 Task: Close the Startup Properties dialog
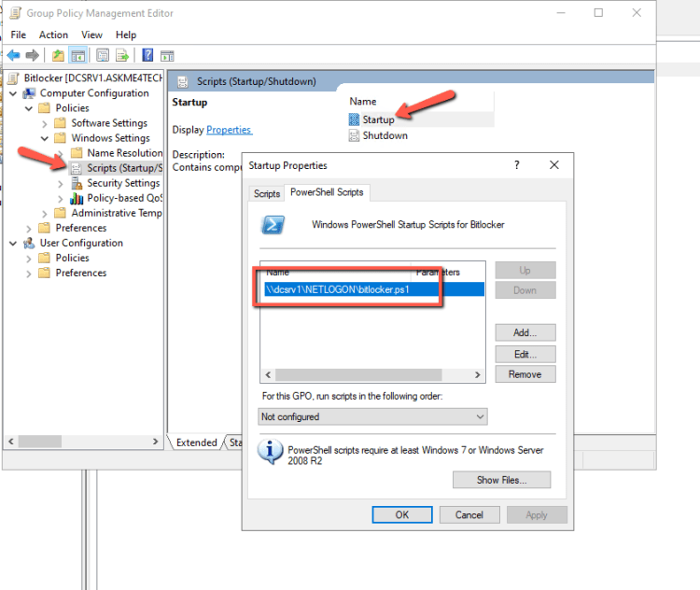(554, 165)
